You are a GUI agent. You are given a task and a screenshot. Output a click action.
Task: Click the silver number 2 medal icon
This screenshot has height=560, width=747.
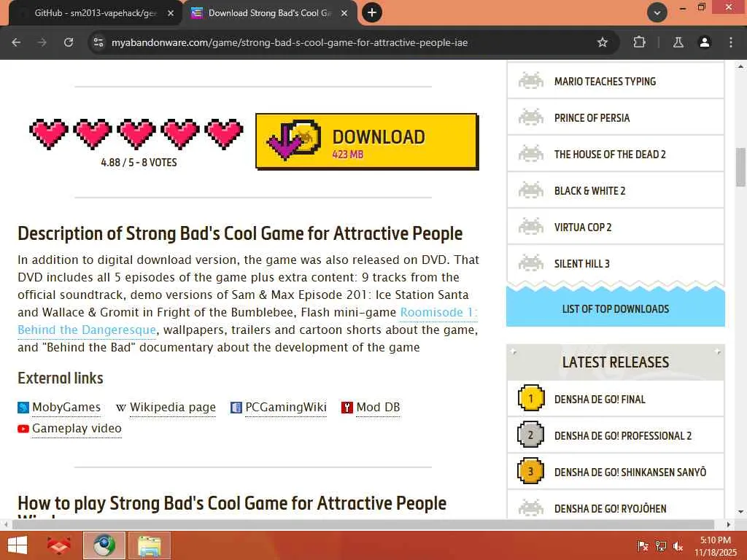click(531, 435)
